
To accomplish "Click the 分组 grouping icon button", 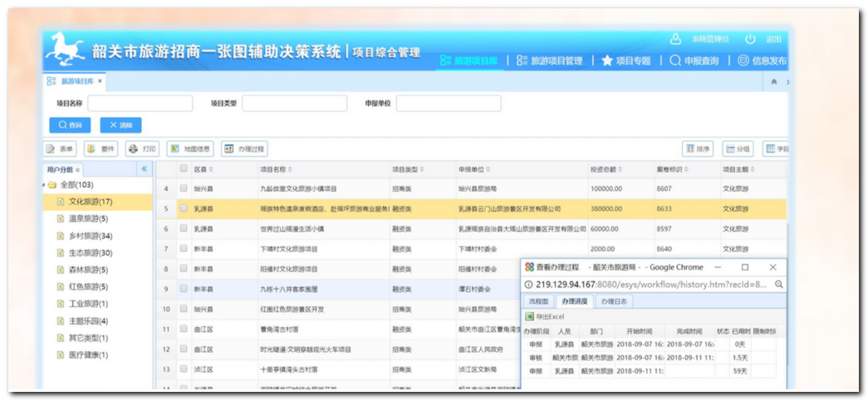I will tap(737, 149).
